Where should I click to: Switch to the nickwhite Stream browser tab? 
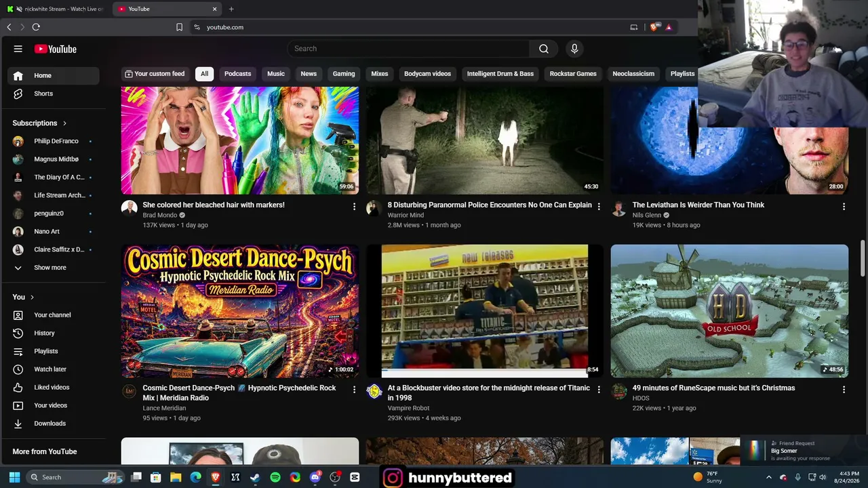click(56, 9)
